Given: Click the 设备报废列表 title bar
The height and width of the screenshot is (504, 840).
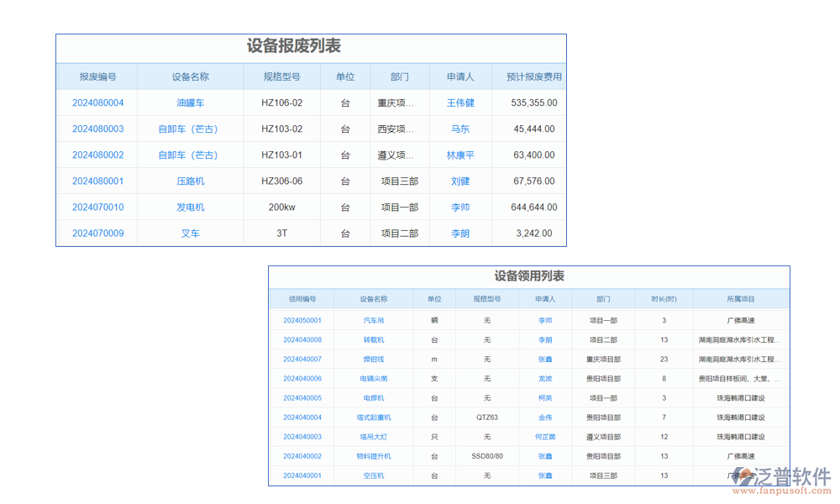Looking at the screenshot, I should (311, 48).
